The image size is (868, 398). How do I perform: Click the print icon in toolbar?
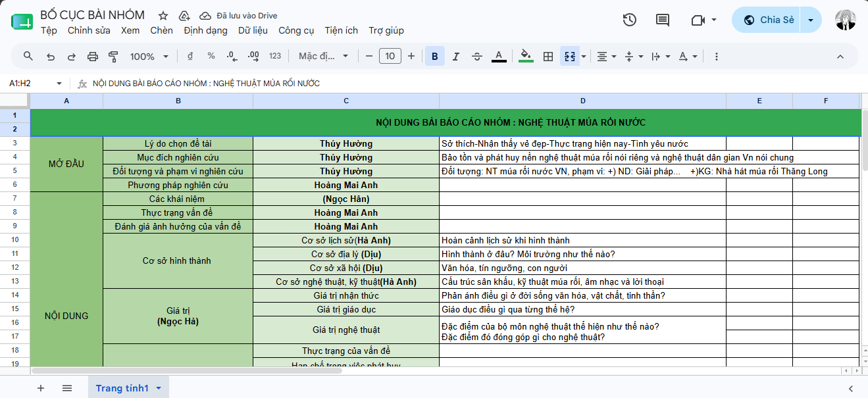click(93, 57)
